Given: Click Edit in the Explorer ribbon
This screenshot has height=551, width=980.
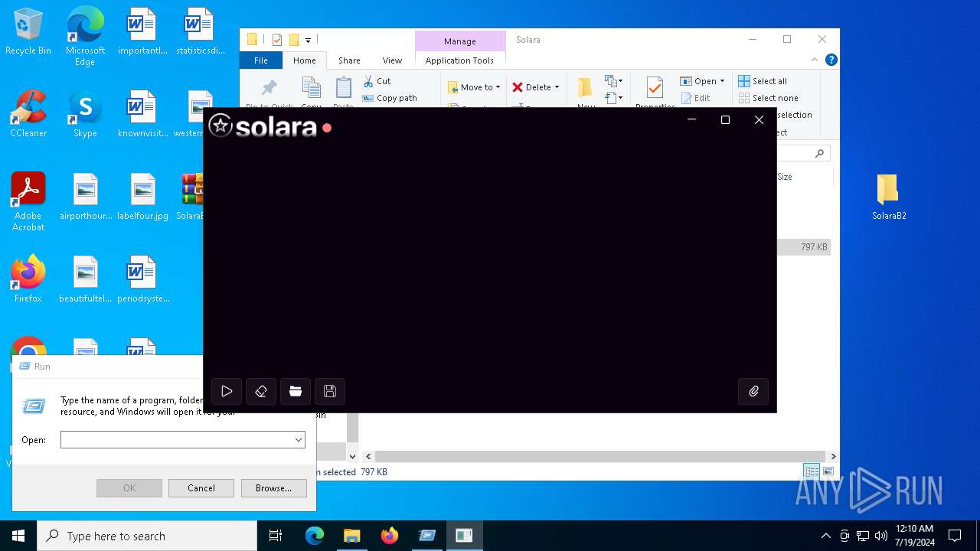Looking at the screenshot, I should click(694, 98).
